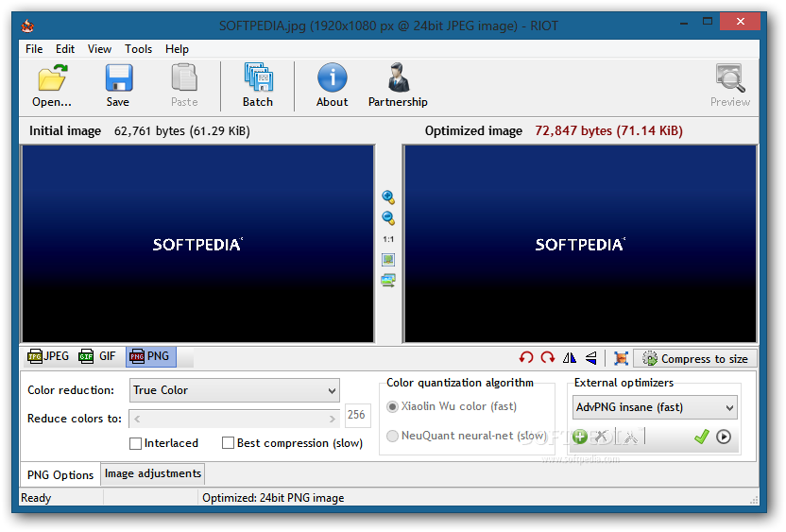Rotate image left with red arrow
786x532 pixels.
526,358
